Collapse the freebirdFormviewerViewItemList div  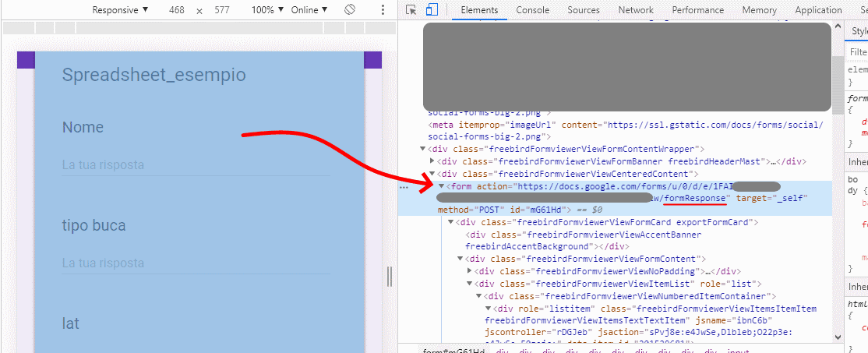click(x=469, y=284)
